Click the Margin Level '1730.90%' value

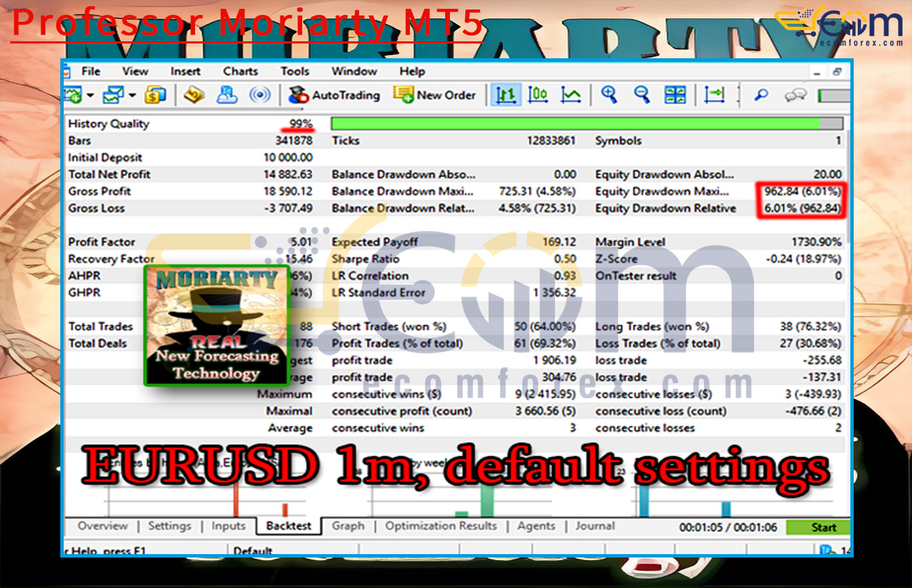click(x=816, y=242)
